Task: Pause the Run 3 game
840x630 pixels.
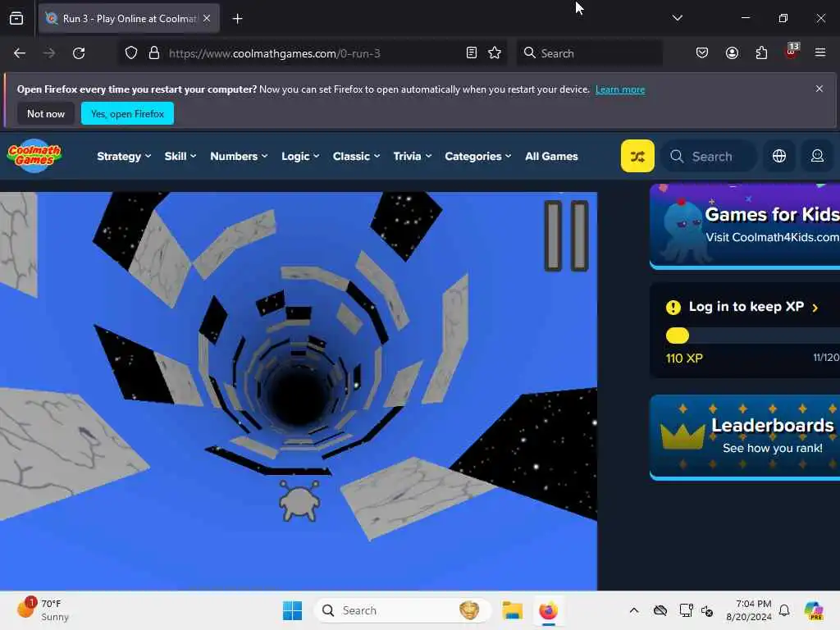Action: (x=566, y=235)
